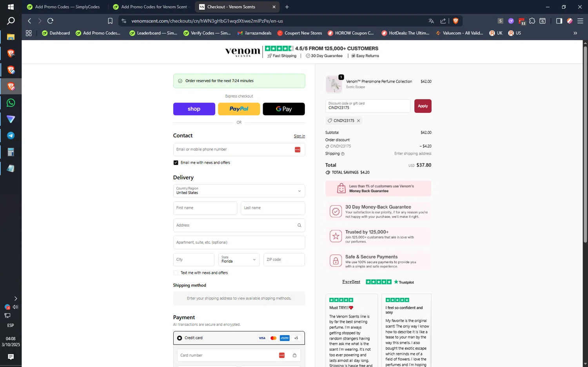
Task: Open the Leaderboard — Sim... bookmark
Action: (153, 33)
